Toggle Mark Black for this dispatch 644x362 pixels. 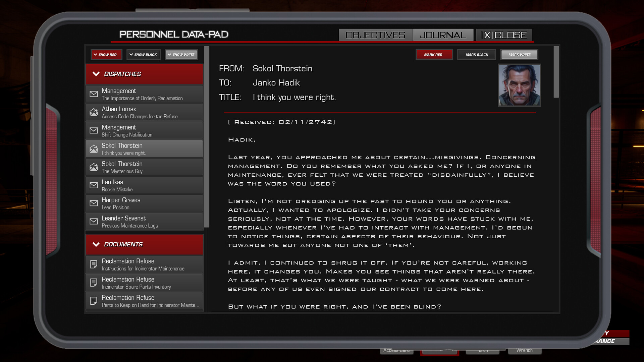[x=477, y=54]
